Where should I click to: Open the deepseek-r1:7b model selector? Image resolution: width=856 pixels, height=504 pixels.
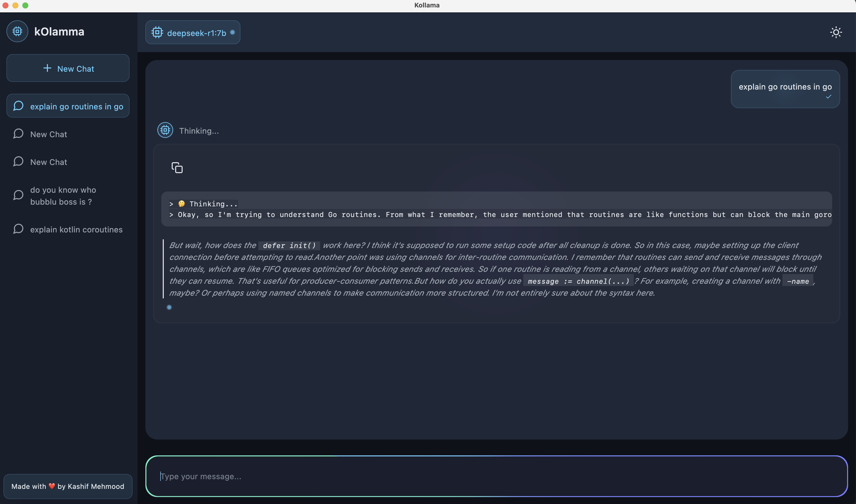click(x=193, y=32)
